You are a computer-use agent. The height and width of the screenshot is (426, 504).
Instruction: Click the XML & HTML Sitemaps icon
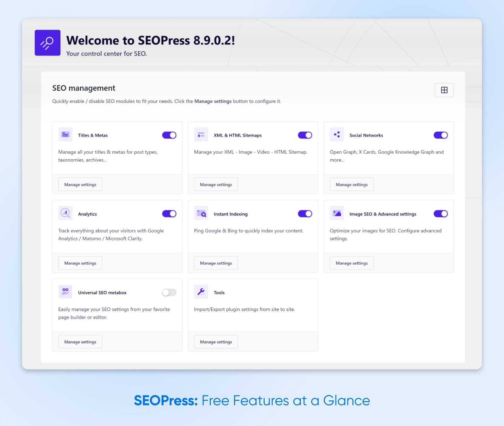[x=201, y=135]
